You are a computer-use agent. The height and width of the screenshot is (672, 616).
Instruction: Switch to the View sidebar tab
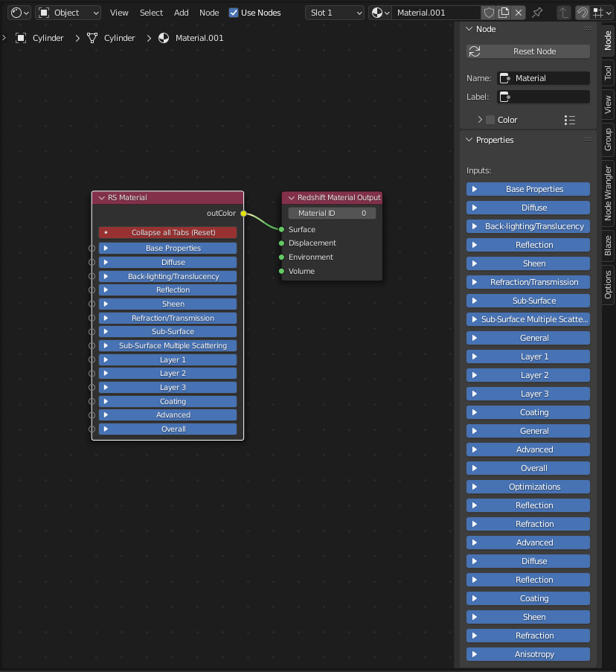coord(608,105)
